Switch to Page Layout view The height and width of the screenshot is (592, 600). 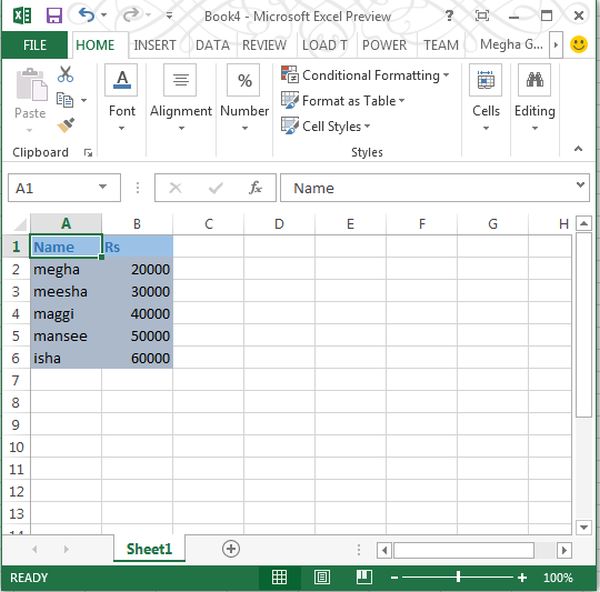click(322, 577)
